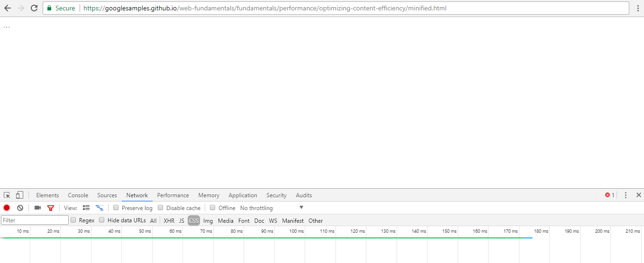Switch to the Console tab

coord(78,195)
